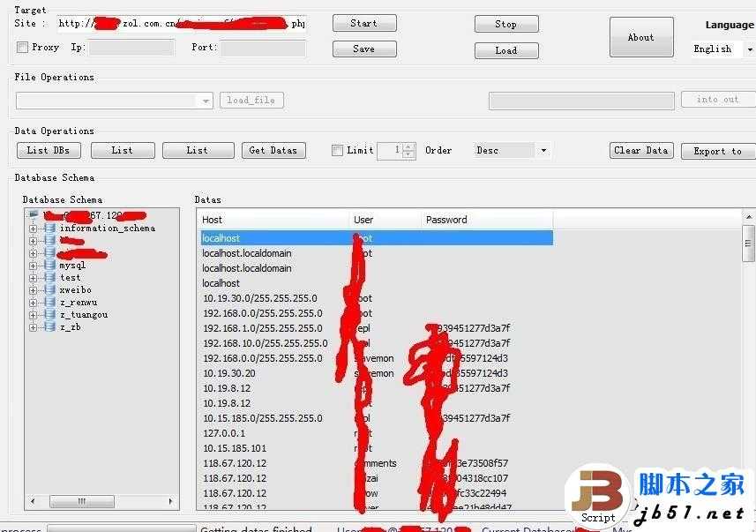Select the 192.168.1.0/255.255.255.0 host row

point(376,328)
